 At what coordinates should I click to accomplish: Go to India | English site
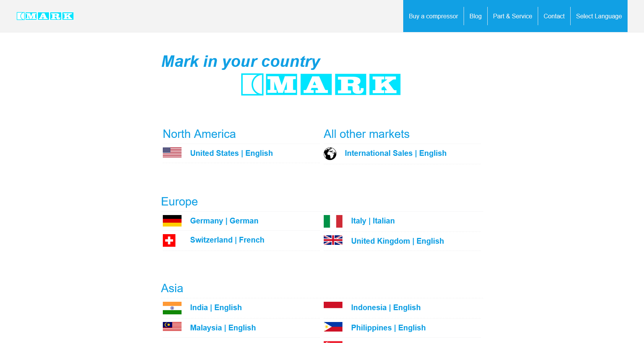(x=216, y=307)
